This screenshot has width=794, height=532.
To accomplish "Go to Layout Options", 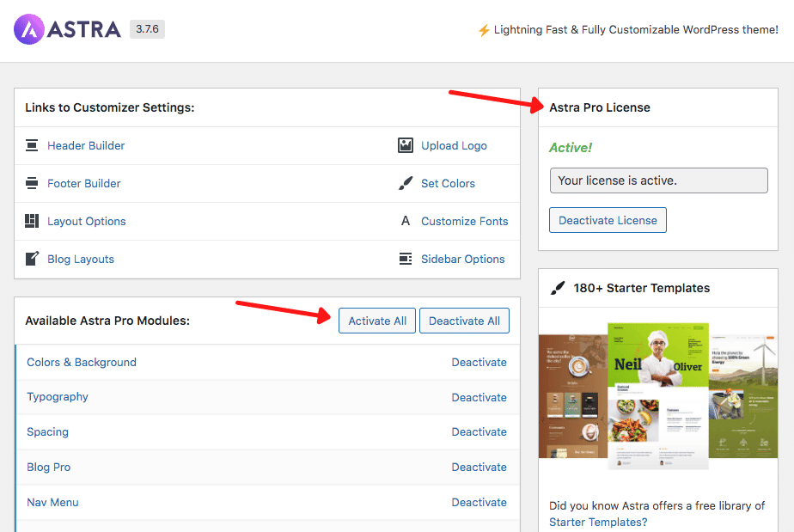I will [87, 222].
